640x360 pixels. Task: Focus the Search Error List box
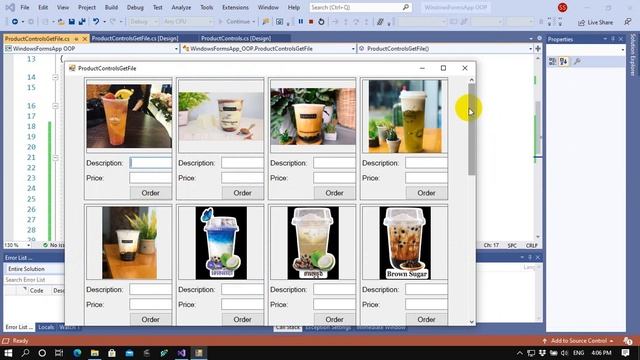coord(34,280)
